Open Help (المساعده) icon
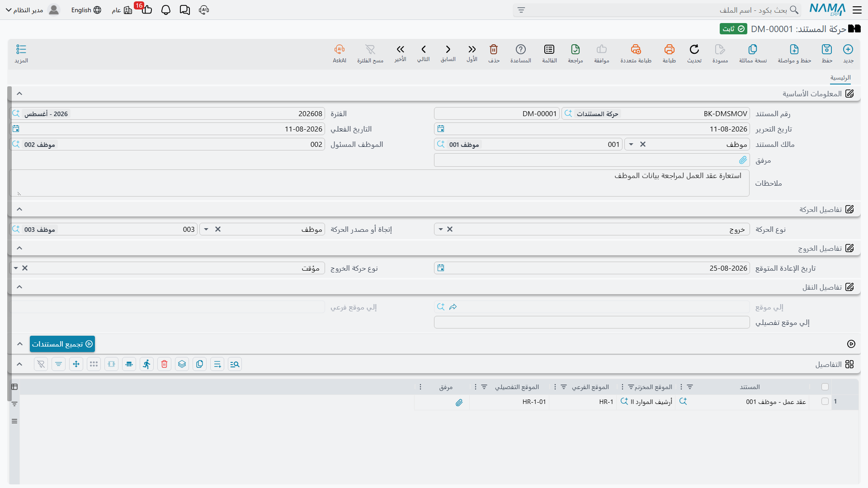 pos(521,49)
